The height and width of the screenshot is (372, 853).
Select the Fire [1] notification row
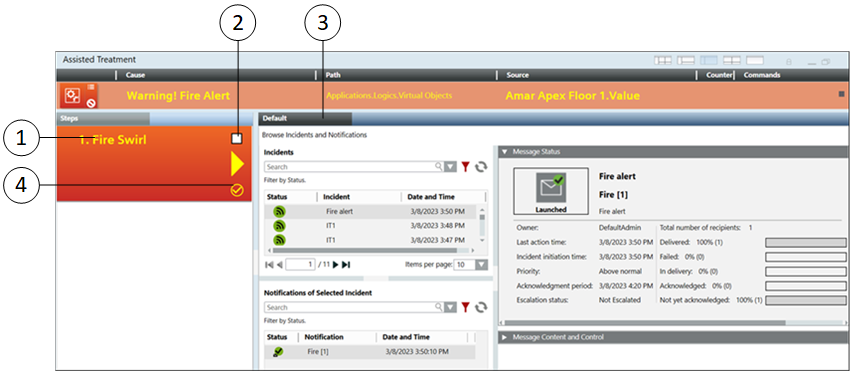click(369, 352)
